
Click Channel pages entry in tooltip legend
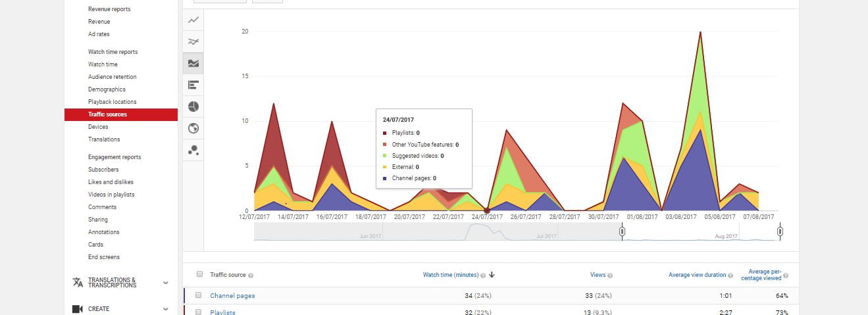409,178
